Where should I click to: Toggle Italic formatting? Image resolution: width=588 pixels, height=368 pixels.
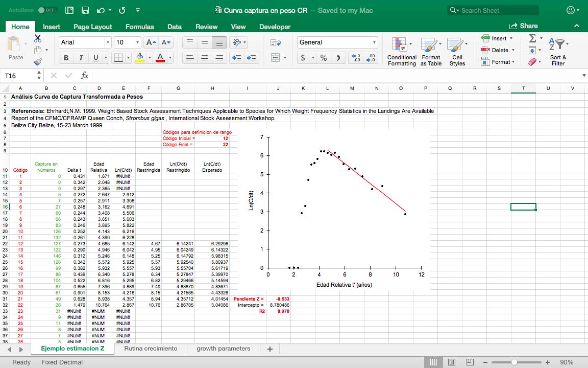81,58
